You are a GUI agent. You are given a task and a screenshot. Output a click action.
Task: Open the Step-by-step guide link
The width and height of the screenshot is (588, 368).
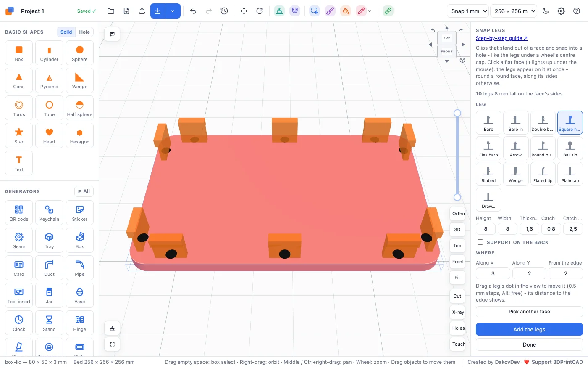(x=501, y=38)
